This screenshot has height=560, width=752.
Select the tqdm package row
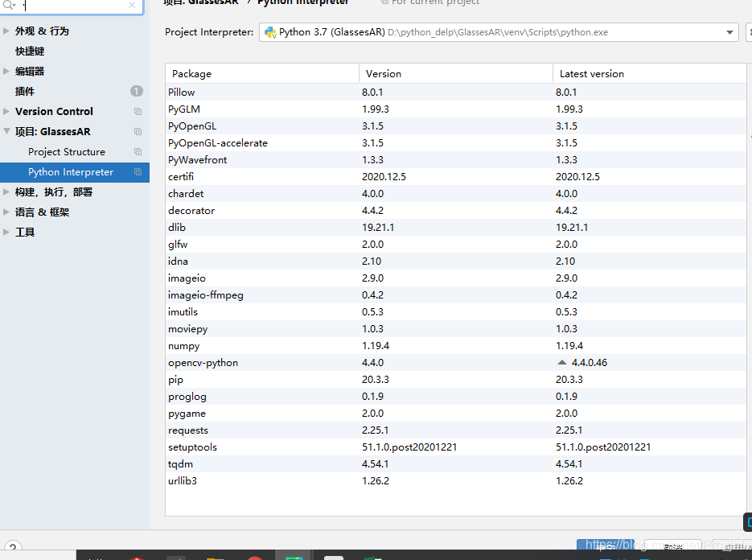click(x=456, y=464)
